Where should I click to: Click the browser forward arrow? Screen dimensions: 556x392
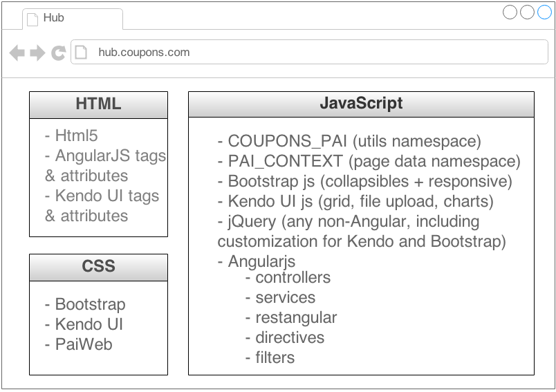[x=37, y=53]
